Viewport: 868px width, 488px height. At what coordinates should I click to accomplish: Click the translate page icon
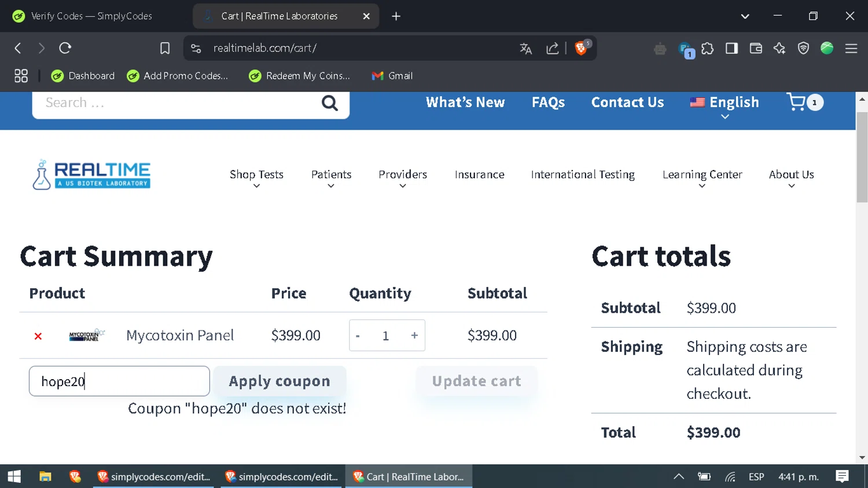525,49
